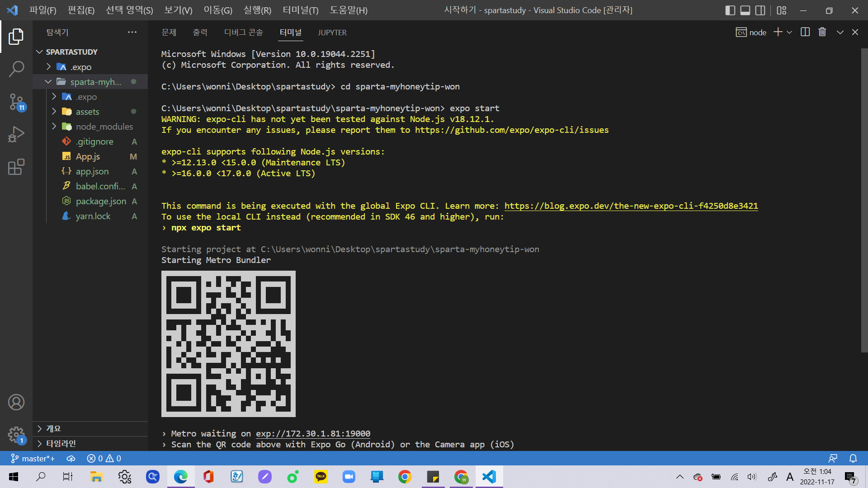Open File Explorer from taskbar

pos(96,477)
